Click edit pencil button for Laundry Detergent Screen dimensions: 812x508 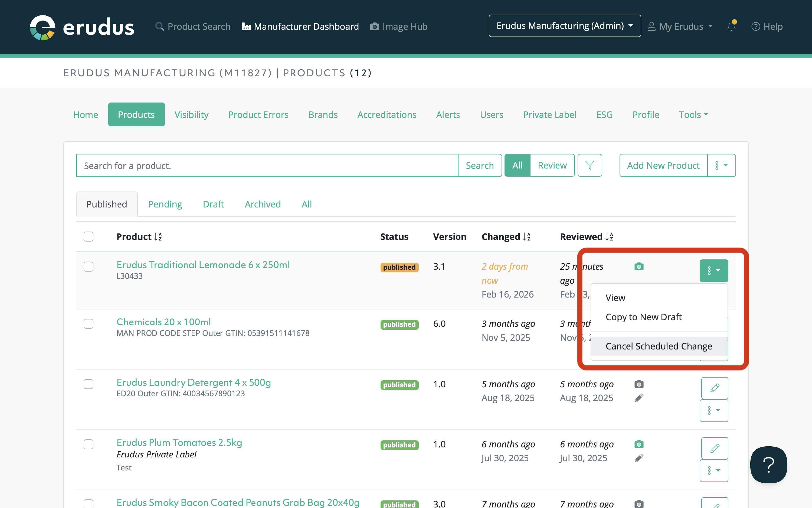point(714,388)
